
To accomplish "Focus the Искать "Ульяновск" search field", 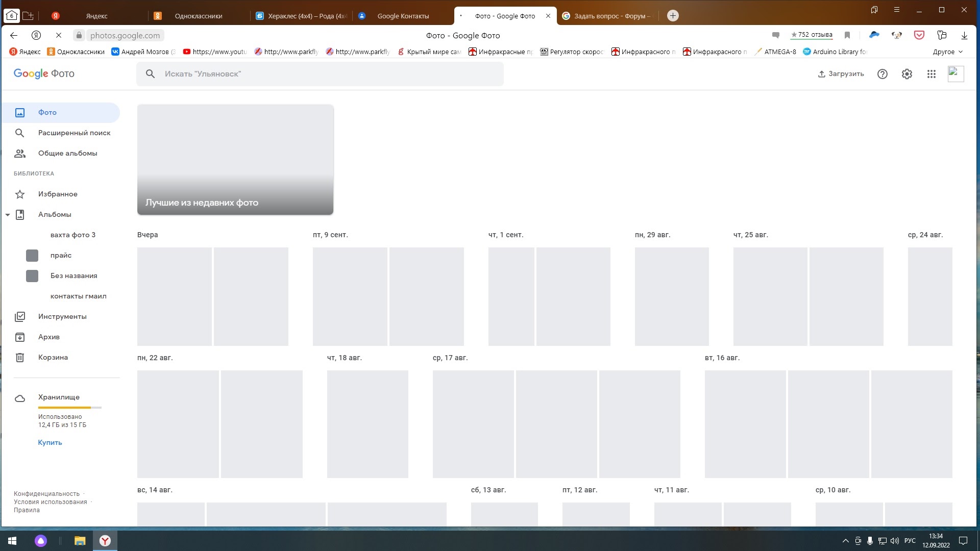I will pos(320,74).
